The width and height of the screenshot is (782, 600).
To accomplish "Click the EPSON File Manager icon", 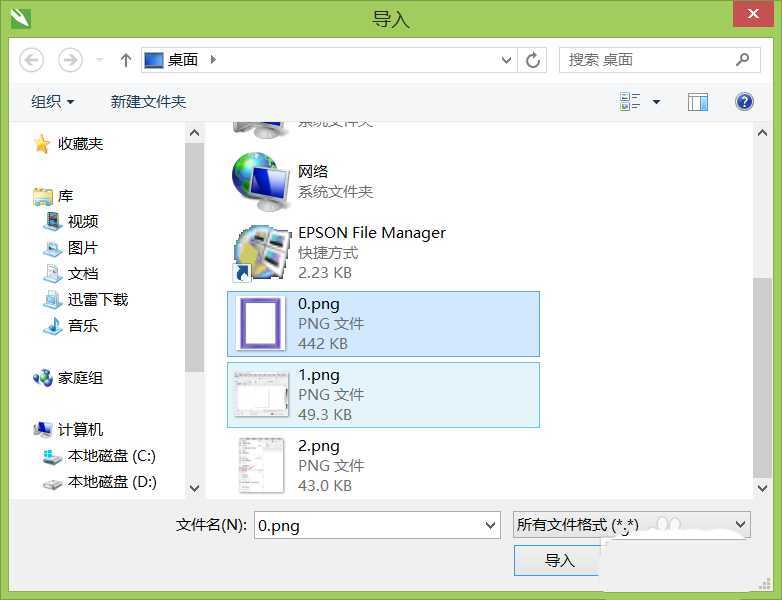I will coord(262,252).
